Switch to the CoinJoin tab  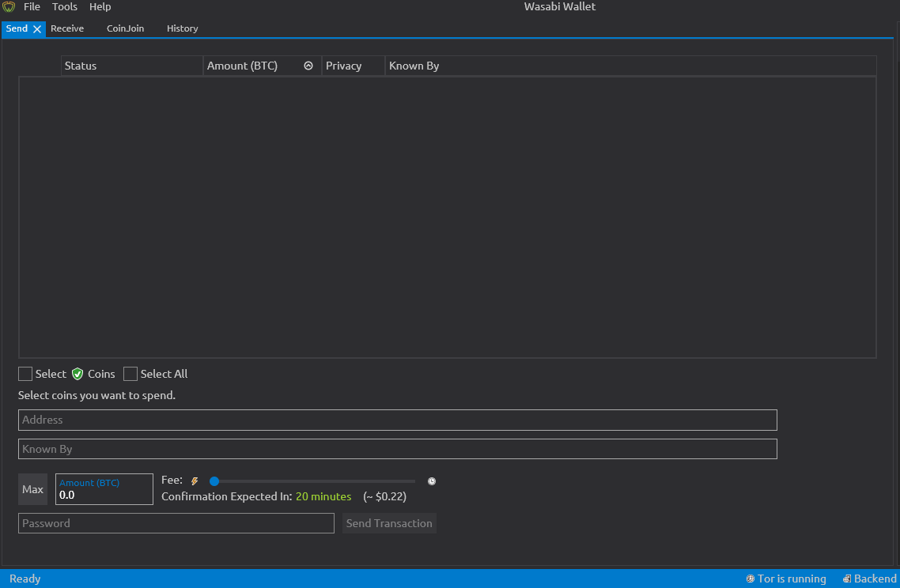[125, 28]
